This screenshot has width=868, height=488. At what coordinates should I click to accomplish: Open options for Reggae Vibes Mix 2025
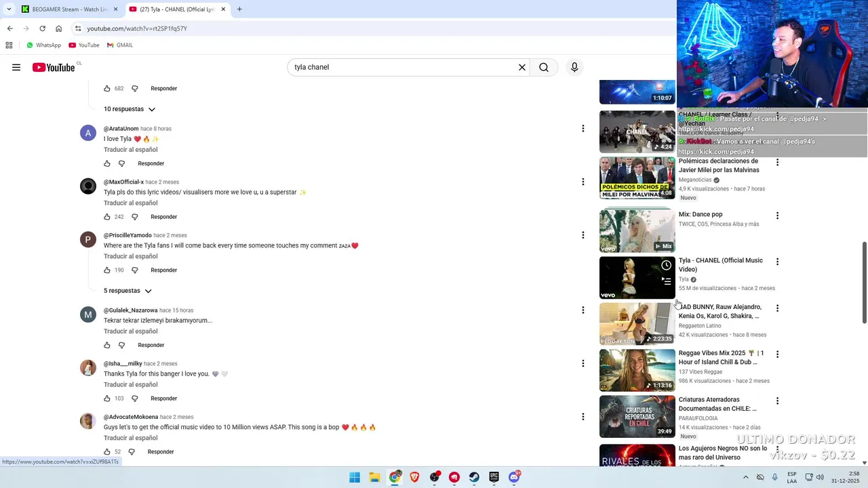coord(777,354)
